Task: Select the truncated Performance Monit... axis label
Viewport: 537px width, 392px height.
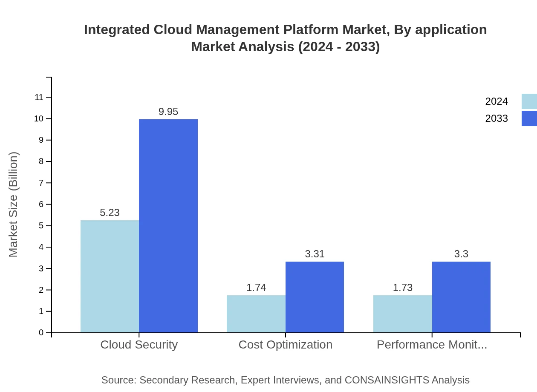Action: point(432,345)
